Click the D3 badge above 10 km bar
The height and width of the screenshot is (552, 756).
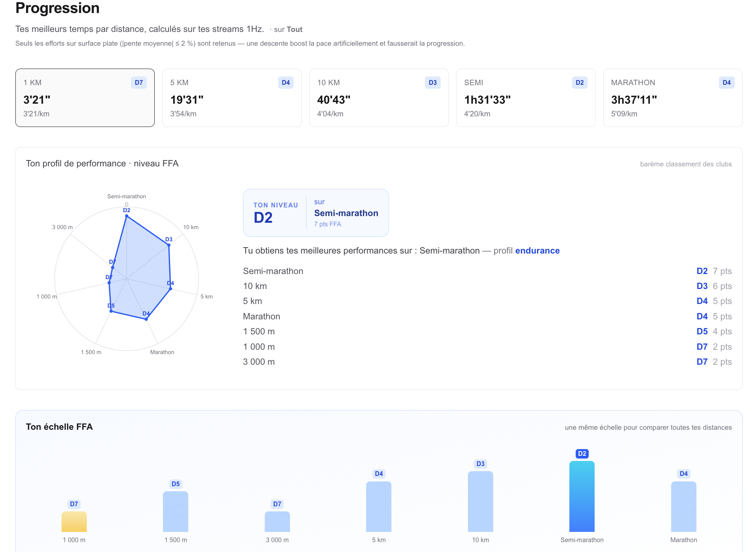coord(481,464)
